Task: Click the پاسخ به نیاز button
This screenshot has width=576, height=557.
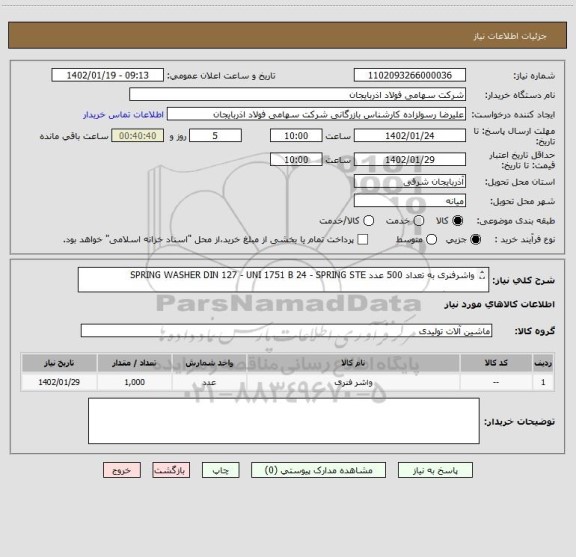Action: pyautogui.click(x=435, y=470)
